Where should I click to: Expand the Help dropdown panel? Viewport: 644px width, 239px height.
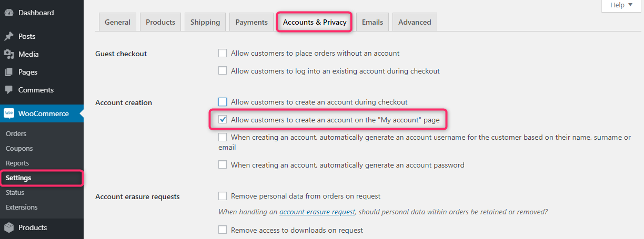pyautogui.click(x=621, y=5)
